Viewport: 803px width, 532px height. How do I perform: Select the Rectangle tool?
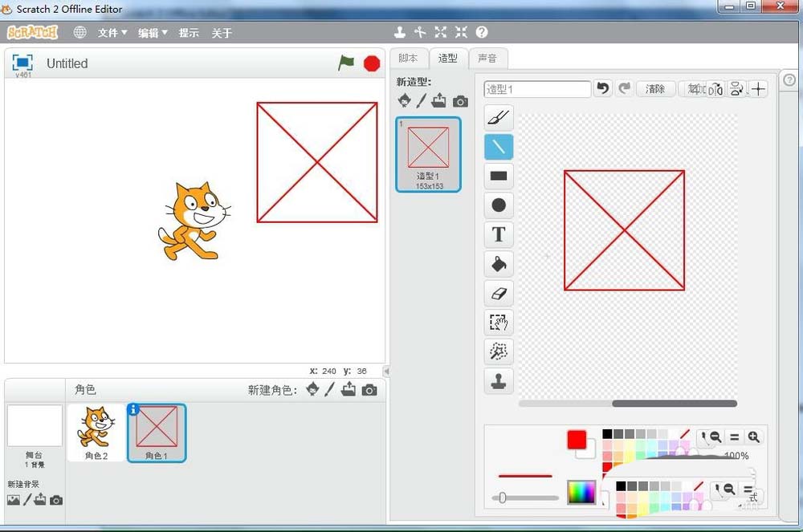pos(499,176)
